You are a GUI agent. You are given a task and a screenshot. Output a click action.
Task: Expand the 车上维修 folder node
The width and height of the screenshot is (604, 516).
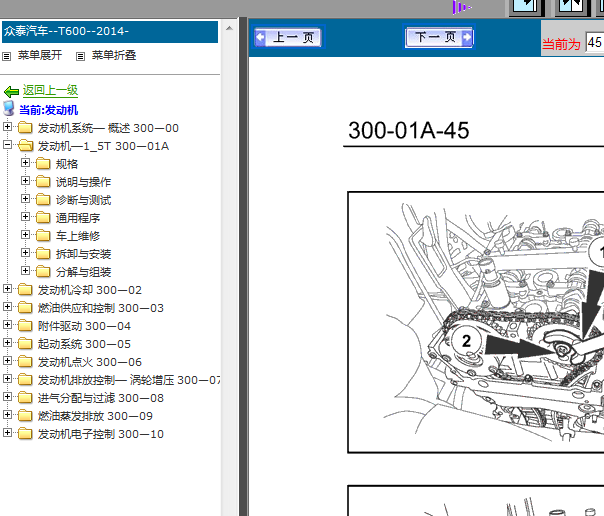point(25,235)
